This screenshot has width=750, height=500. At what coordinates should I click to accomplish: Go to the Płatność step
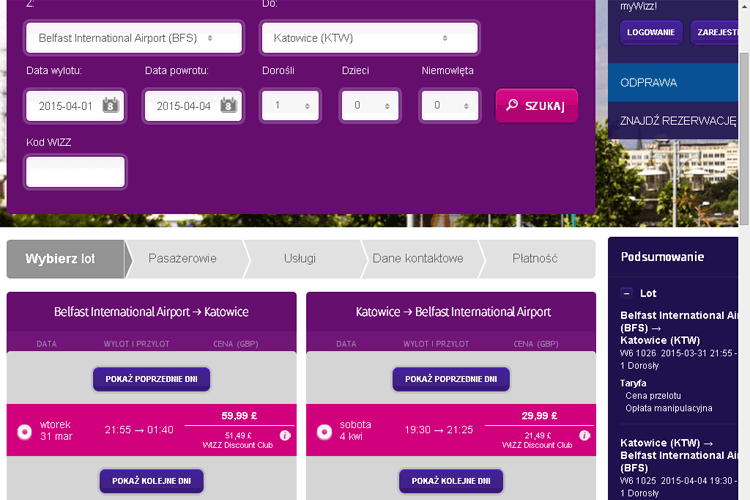click(535, 258)
